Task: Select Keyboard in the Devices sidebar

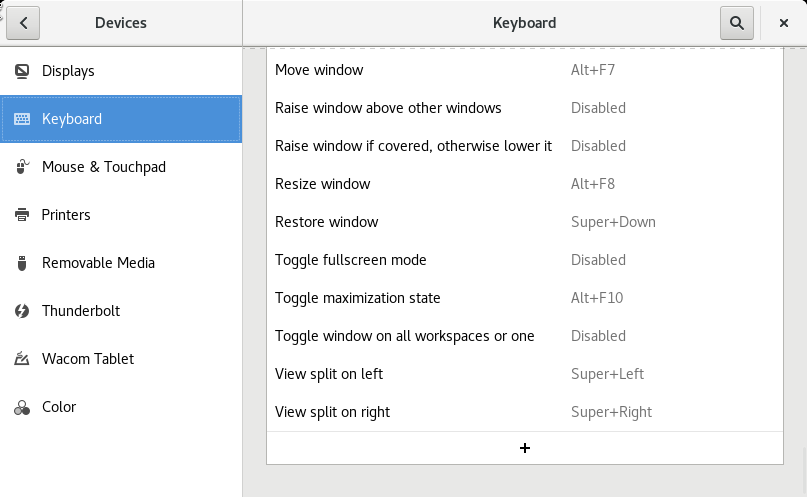Action: click(120, 119)
